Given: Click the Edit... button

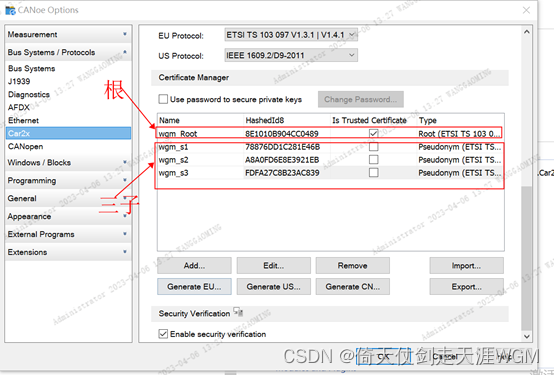Looking at the screenshot, I should click(x=273, y=265).
